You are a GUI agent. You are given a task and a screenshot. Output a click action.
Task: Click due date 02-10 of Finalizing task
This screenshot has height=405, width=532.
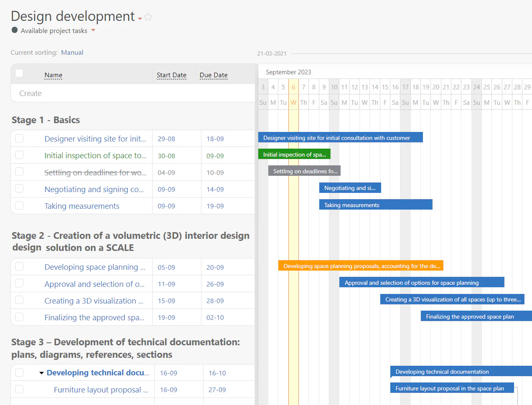click(215, 318)
